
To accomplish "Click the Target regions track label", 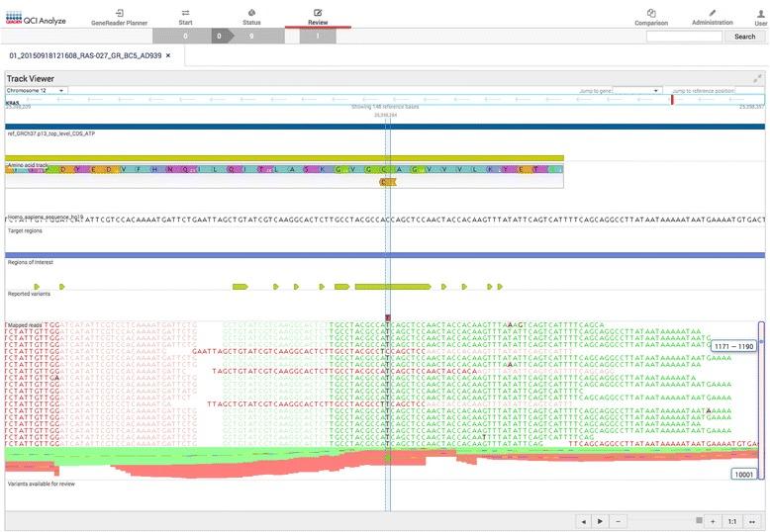I will tap(25, 230).
